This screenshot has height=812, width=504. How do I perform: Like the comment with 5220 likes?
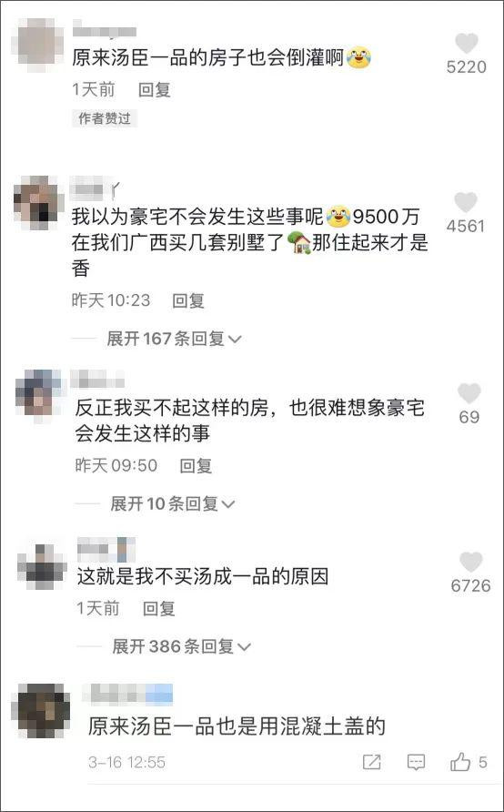coord(466,44)
